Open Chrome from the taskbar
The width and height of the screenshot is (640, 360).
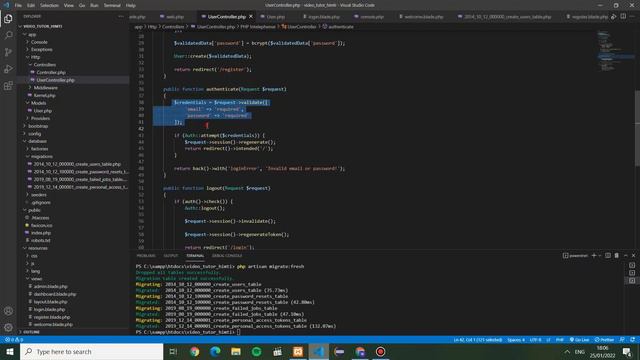click(x=195, y=351)
